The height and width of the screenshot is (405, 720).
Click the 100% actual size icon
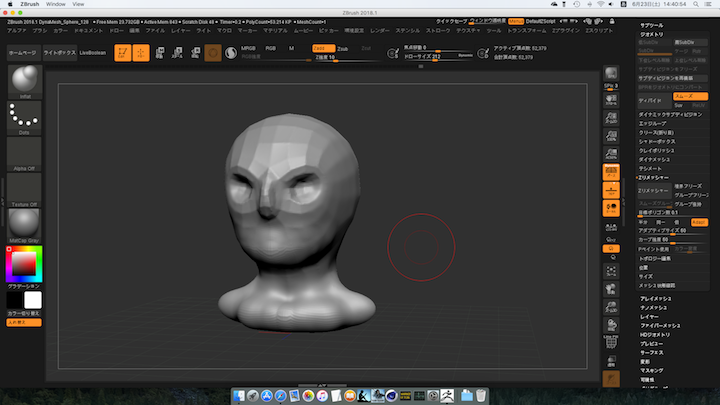click(x=611, y=136)
